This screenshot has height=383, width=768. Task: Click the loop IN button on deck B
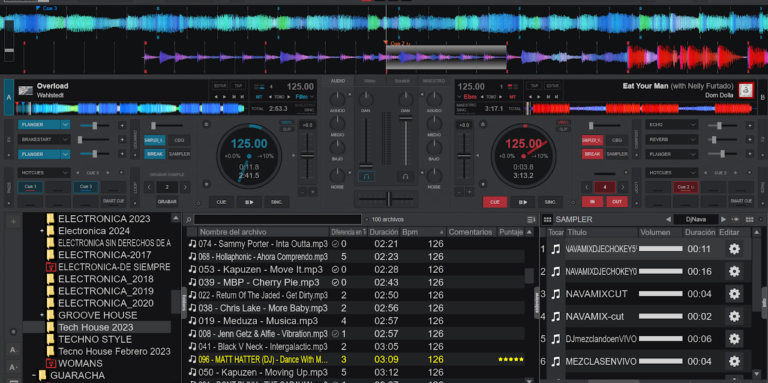pos(593,202)
